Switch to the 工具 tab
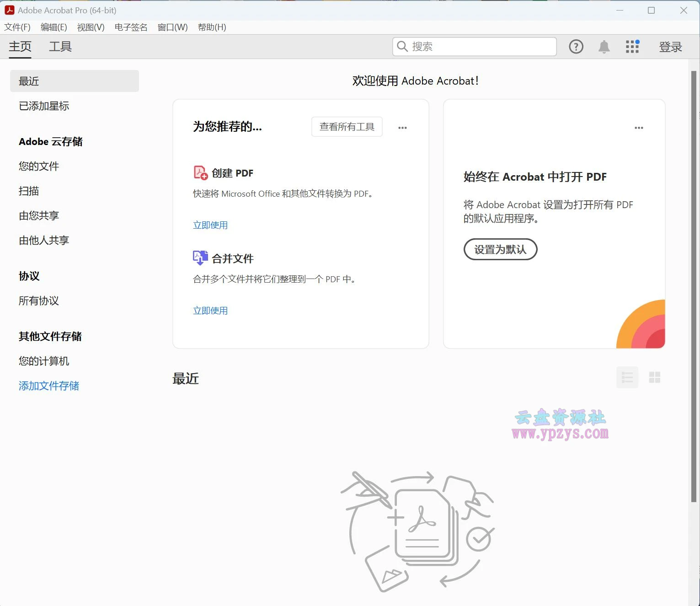The width and height of the screenshot is (700, 606). (60, 46)
